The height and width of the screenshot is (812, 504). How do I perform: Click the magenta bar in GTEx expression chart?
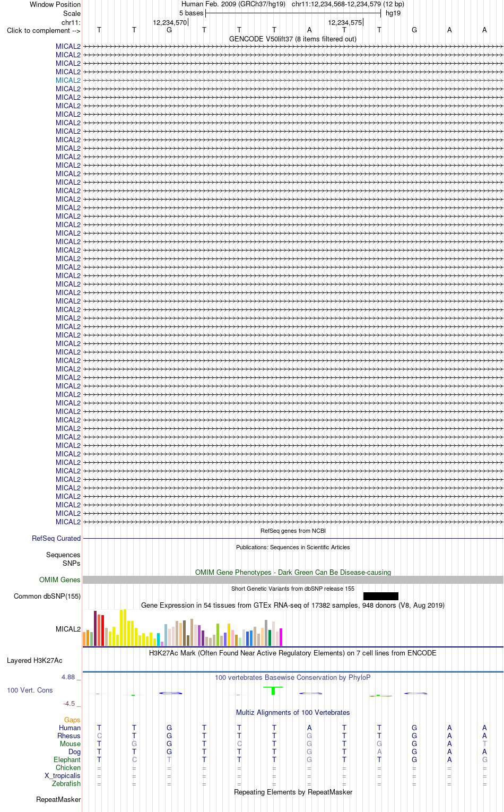click(281, 637)
